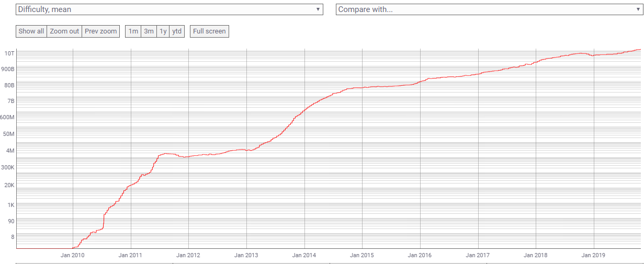The height and width of the screenshot is (264, 644).
Task: Click the Jan 2015 axis label
Action: point(362,255)
